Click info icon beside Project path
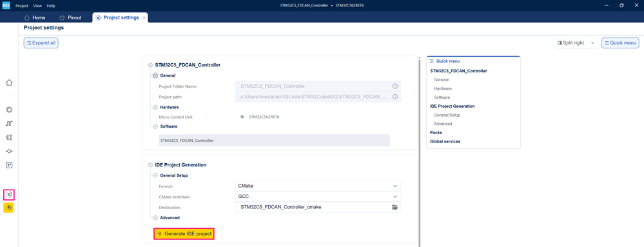The width and height of the screenshot is (644, 247). click(395, 97)
